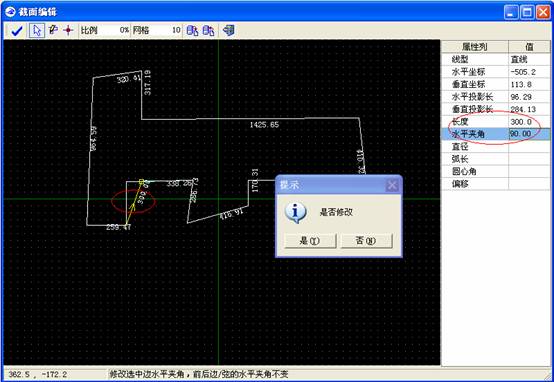This screenshot has width=554, height=382.
Task: Click the info icon in the prompt dialog
Action: [x=295, y=212]
